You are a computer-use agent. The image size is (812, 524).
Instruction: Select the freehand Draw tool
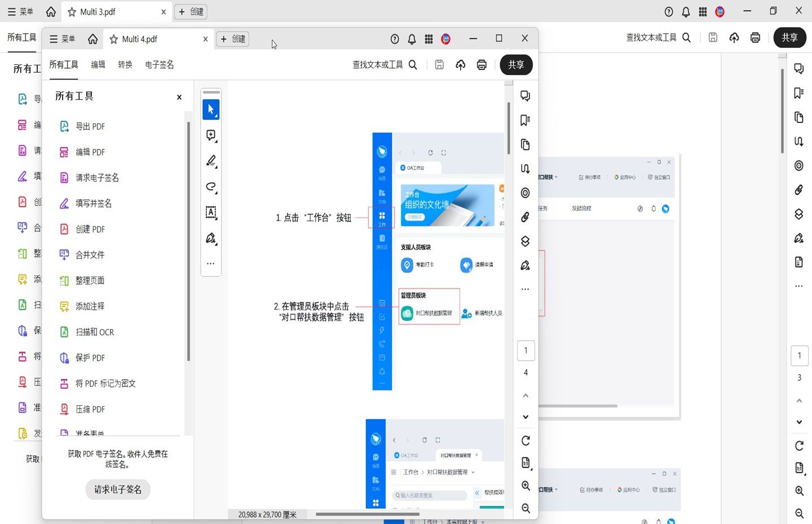[211, 187]
